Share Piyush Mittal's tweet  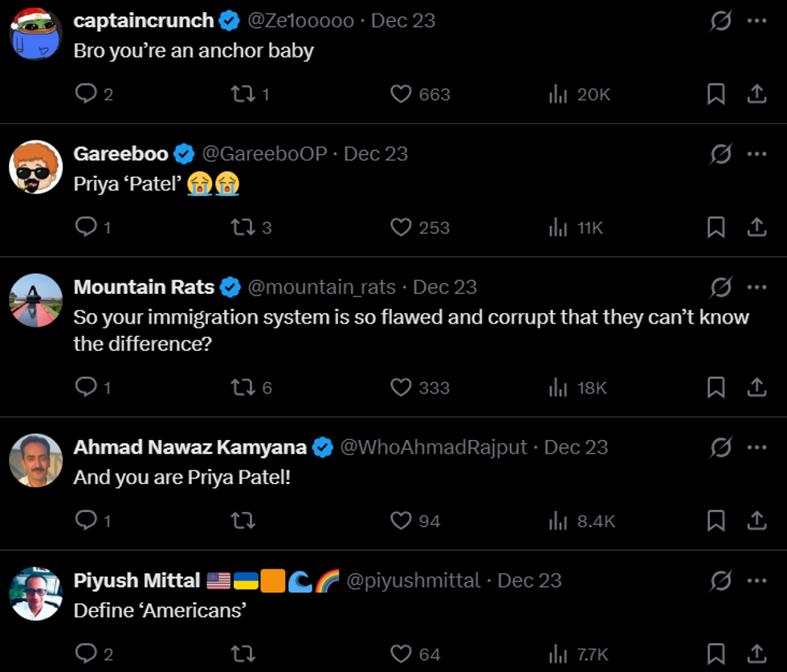point(756,654)
